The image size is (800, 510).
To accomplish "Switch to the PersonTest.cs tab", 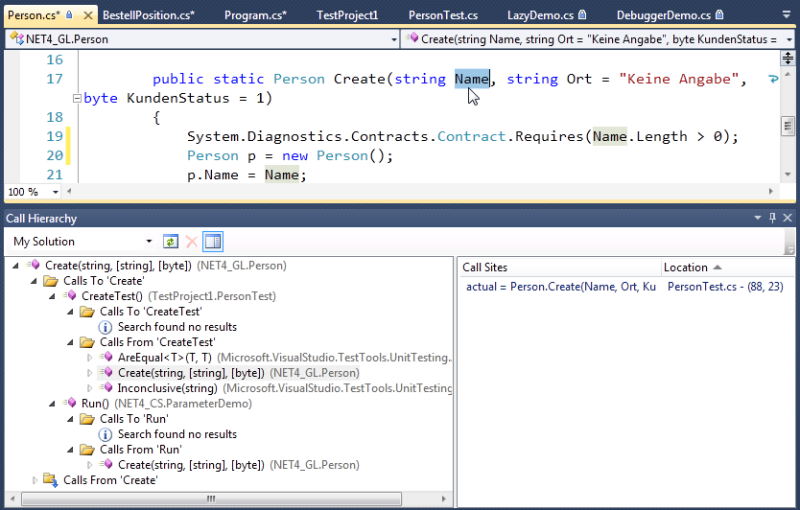I will point(442,16).
